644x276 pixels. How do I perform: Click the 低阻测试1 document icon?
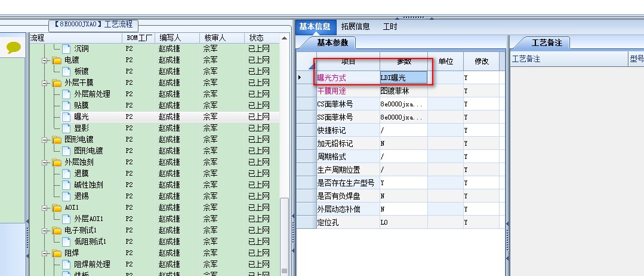[x=66, y=241]
